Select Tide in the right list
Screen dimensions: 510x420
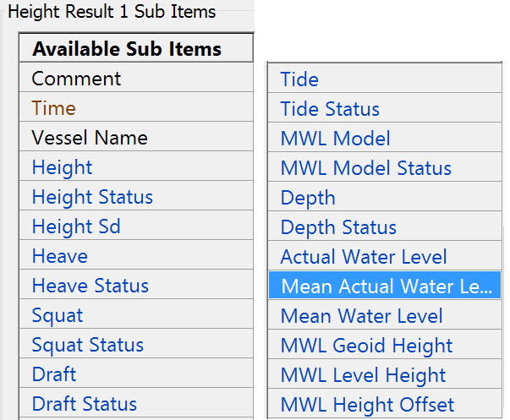(x=299, y=79)
